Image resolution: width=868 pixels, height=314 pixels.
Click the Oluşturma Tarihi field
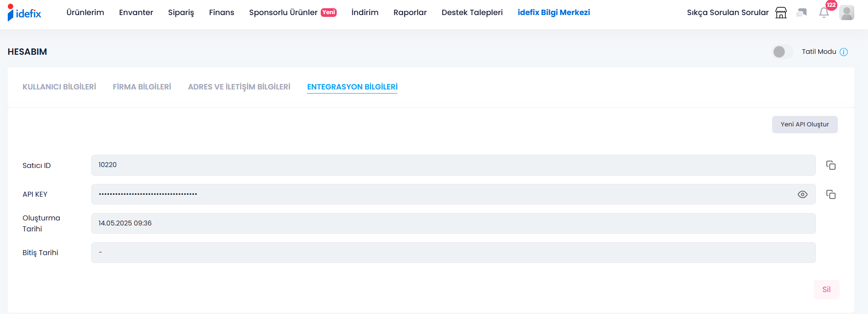coord(454,224)
